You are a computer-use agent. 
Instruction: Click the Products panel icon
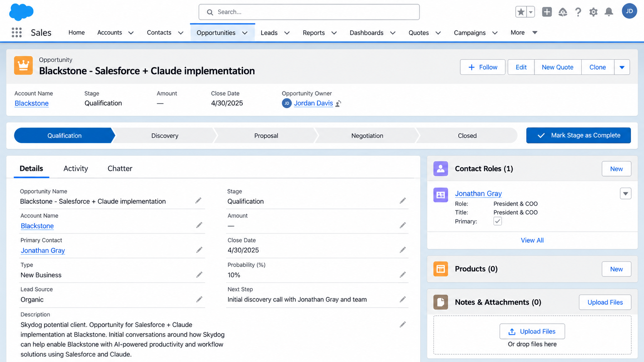(441, 269)
